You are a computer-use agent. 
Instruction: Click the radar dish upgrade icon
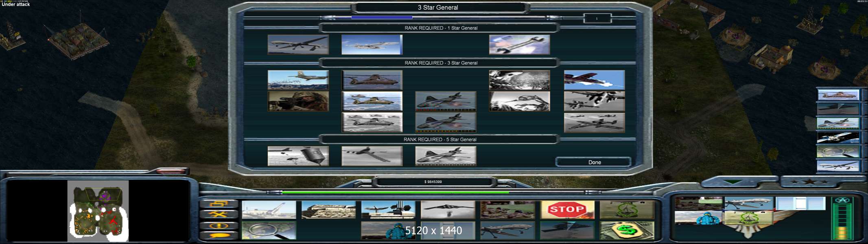click(388, 210)
